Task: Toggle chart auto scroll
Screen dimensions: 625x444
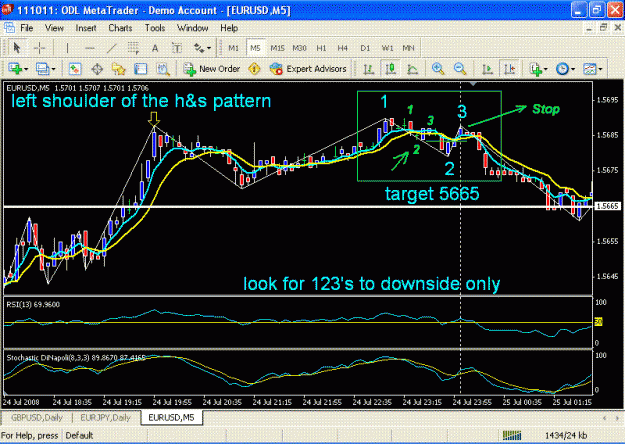Action: coord(487,69)
